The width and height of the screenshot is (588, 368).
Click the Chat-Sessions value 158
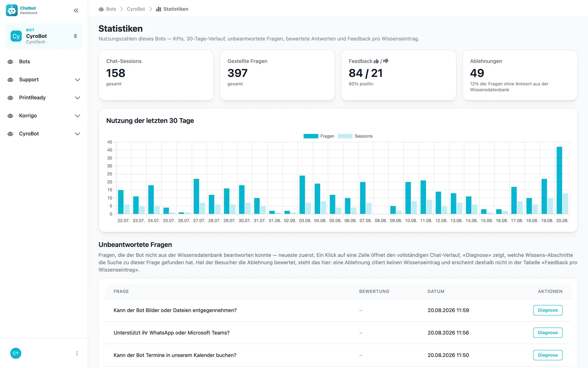coord(116,73)
